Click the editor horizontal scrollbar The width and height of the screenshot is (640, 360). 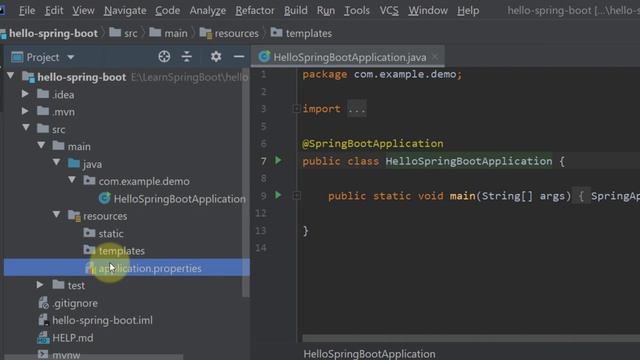471,338
